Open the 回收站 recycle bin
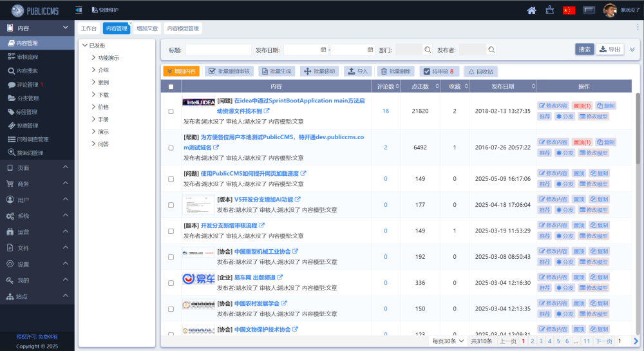Image resolution: width=644 pixels, height=351 pixels. point(480,71)
